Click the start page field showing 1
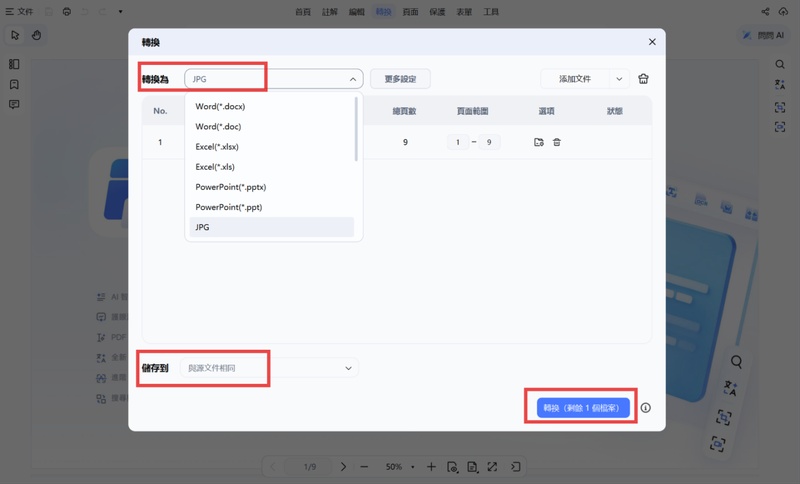The height and width of the screenshot is (484, 800). (458, 142)
